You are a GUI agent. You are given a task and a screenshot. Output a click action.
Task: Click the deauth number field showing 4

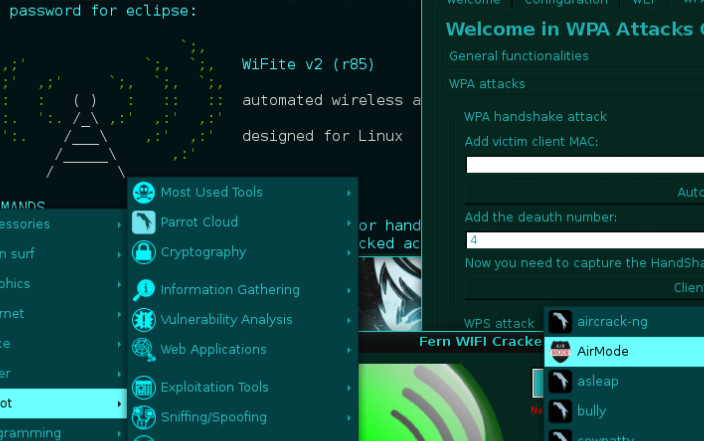coord(585,240)
